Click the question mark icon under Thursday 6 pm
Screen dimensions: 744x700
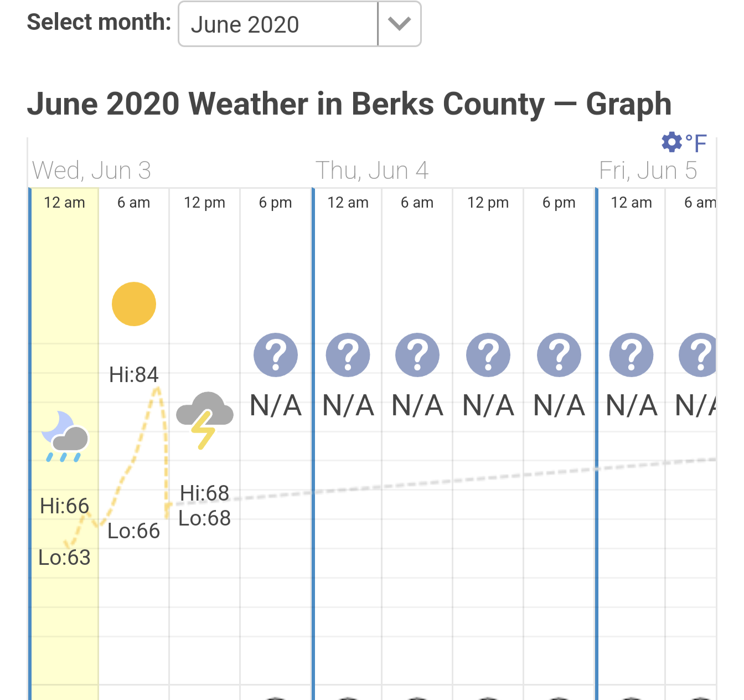pos(559,355)
